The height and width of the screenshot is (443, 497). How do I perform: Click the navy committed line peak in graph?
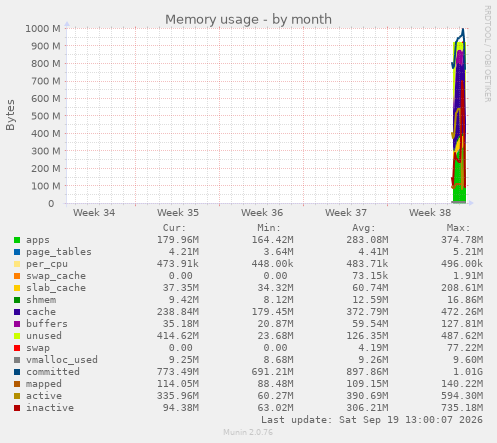tap(463, 31)
